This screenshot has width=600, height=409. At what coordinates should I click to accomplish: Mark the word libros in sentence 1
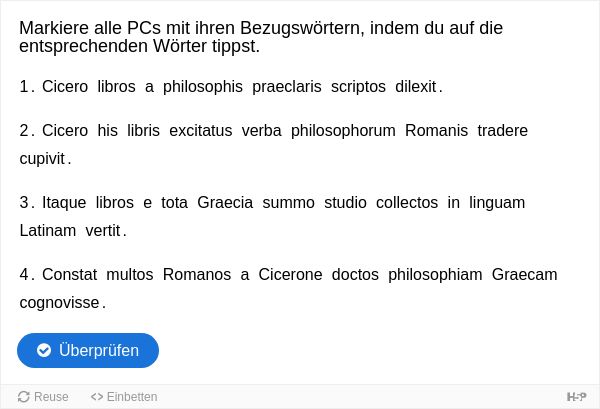pos(116,86)
